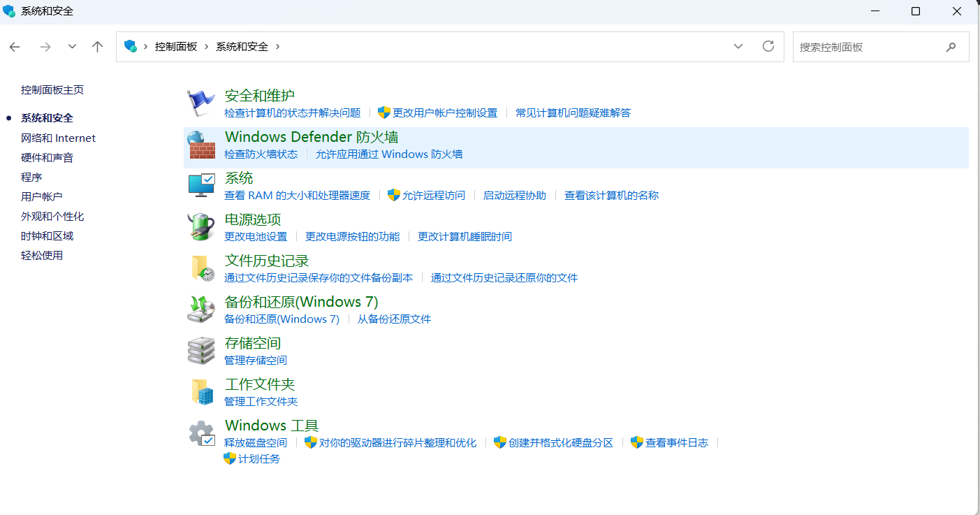Click the shield icon beside 对你的驱动器进行碎片整理和优化
The height and width of the screenshot is (515, 980).
[x=311, y=442]
